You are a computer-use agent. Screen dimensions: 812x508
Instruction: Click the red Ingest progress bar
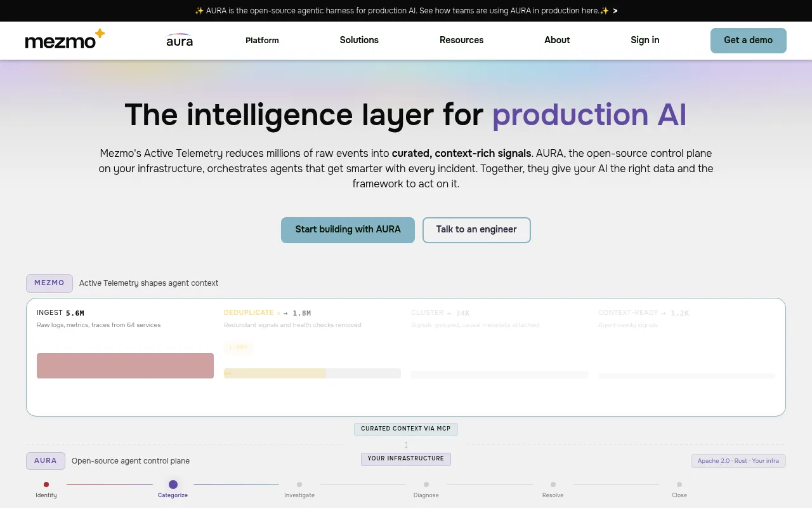point(125,366)
